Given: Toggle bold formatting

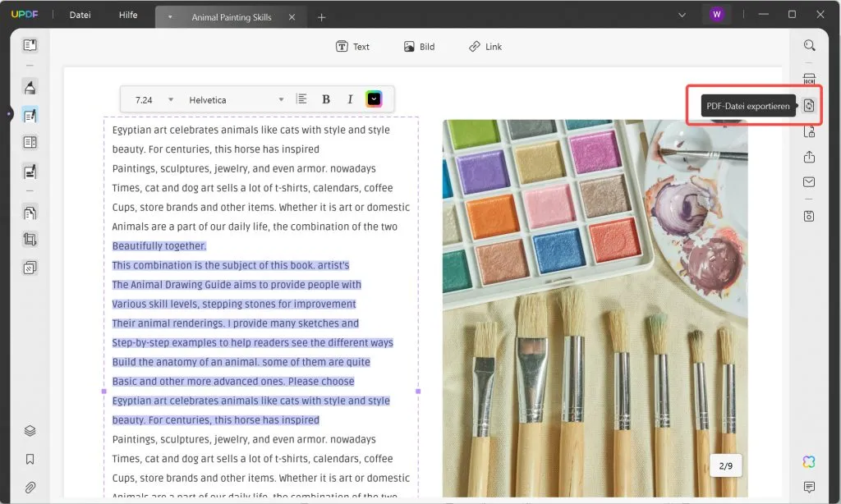Looking at the screenshot, I should click(x=326, y=99).
